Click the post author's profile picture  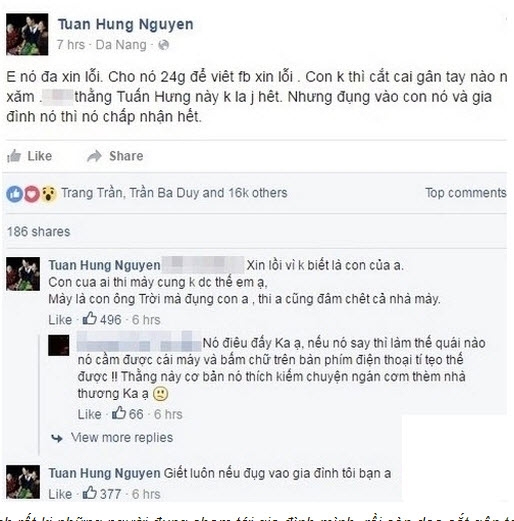[27, 34]
